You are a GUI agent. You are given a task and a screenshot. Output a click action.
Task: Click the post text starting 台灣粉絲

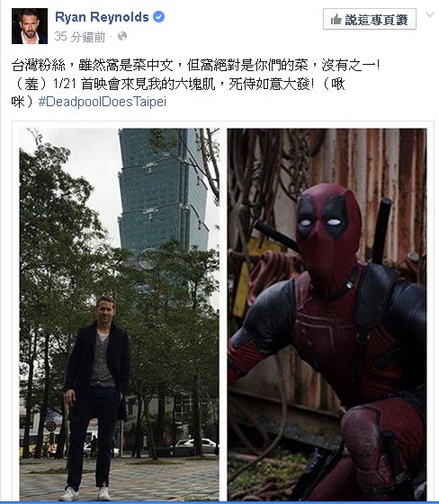click(196, 66)
